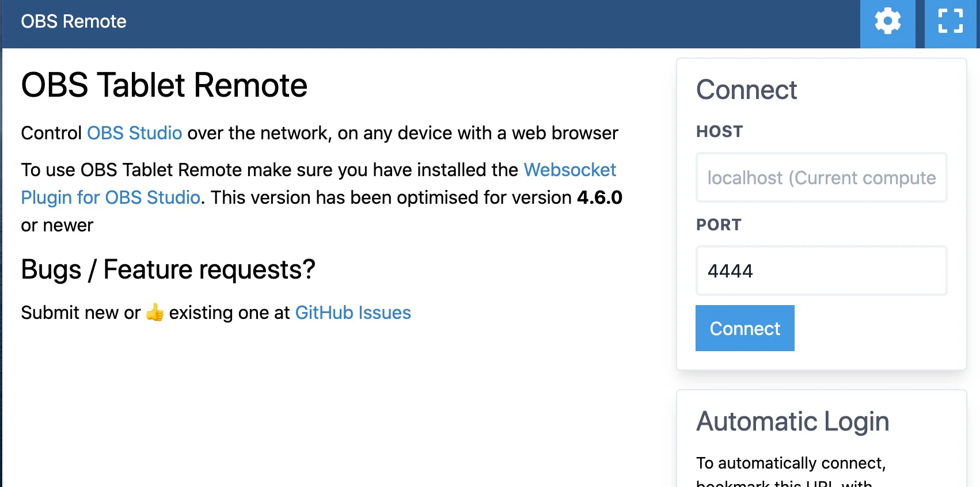Click the HOST label
The image size is (980, 487).
tap(720, 132)
